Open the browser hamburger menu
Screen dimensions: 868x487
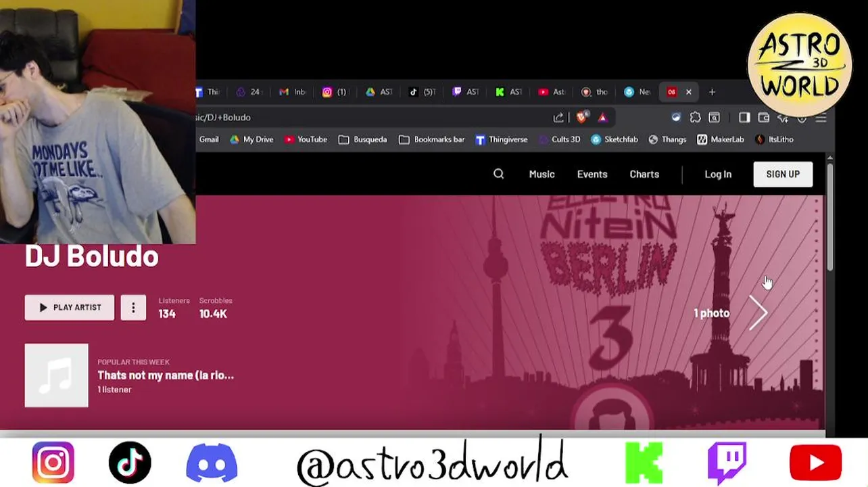click(821, 118)
